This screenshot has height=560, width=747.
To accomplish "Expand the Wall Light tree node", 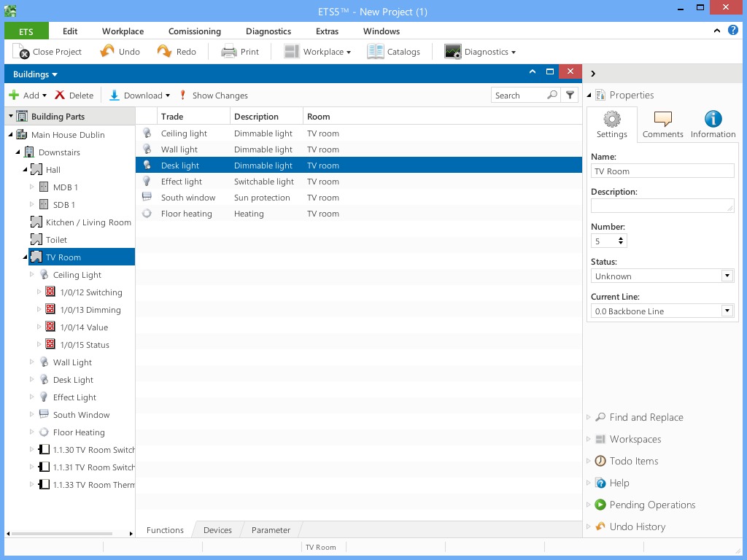I will coord(32,362).
